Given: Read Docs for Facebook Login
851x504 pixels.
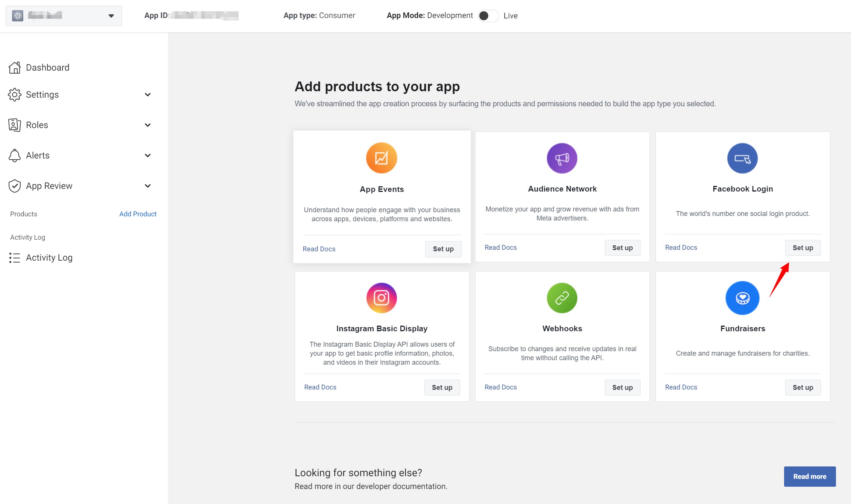Looking at the screenshot, I should tap(681, 247).
